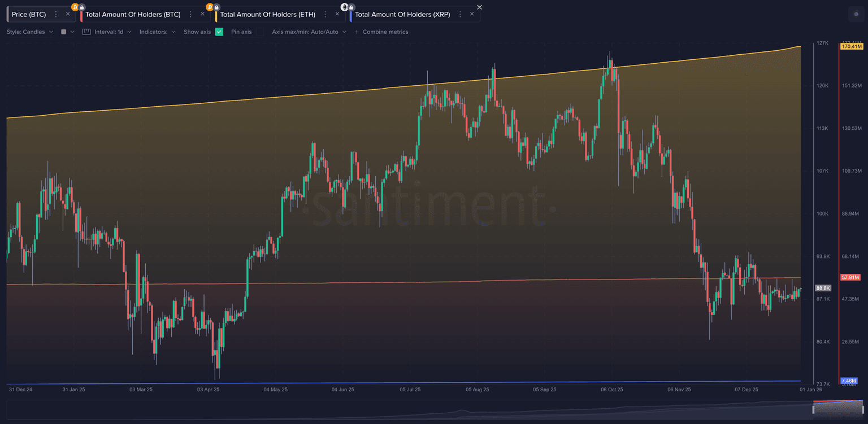Open options menu for Price (BTC) metric
This screenshot has height=424, width=868.
(56, 14)
